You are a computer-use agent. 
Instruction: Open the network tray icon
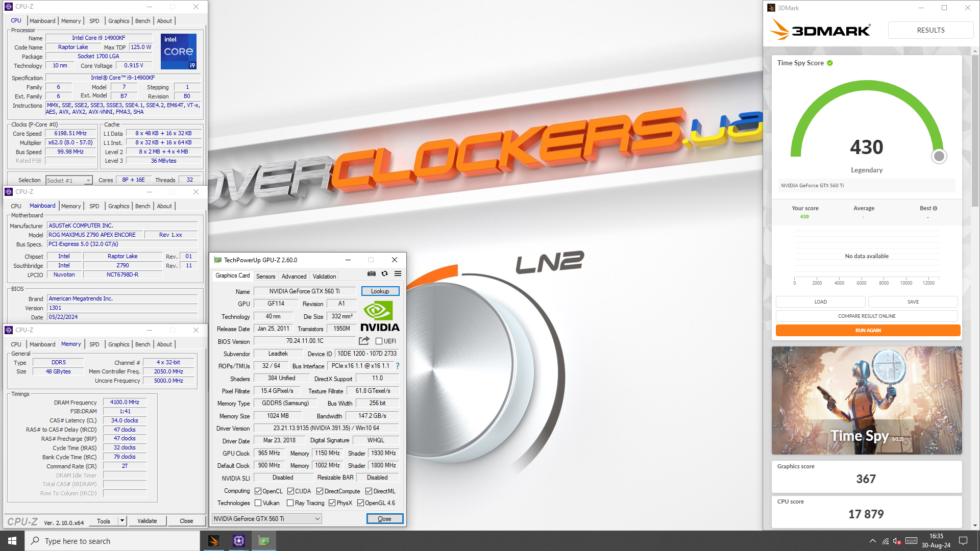tap(886, 541)
